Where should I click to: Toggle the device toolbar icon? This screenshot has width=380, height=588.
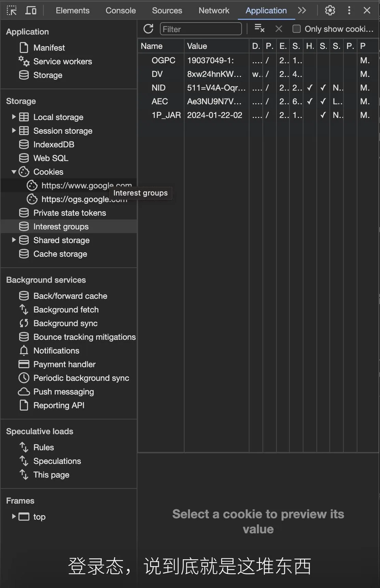31,11
